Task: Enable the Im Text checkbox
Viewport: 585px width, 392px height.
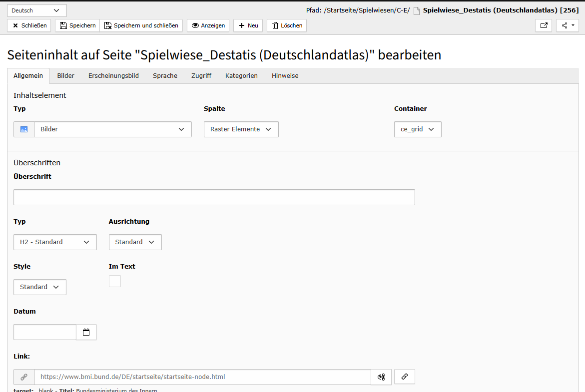Action: [x=115, y=281]
